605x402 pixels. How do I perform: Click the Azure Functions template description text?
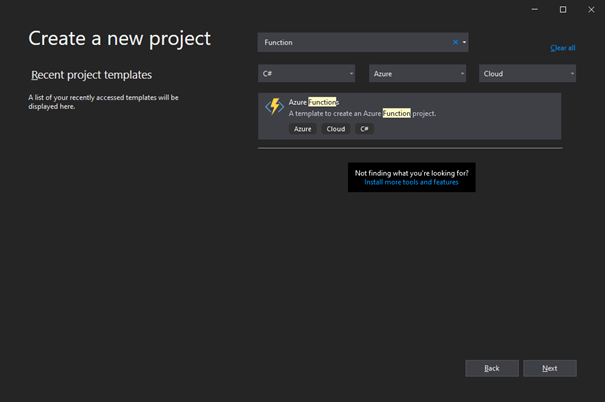[x=362, y=114]
